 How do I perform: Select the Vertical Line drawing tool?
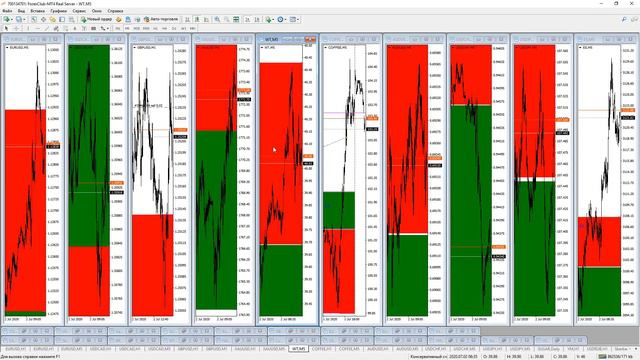28,28
